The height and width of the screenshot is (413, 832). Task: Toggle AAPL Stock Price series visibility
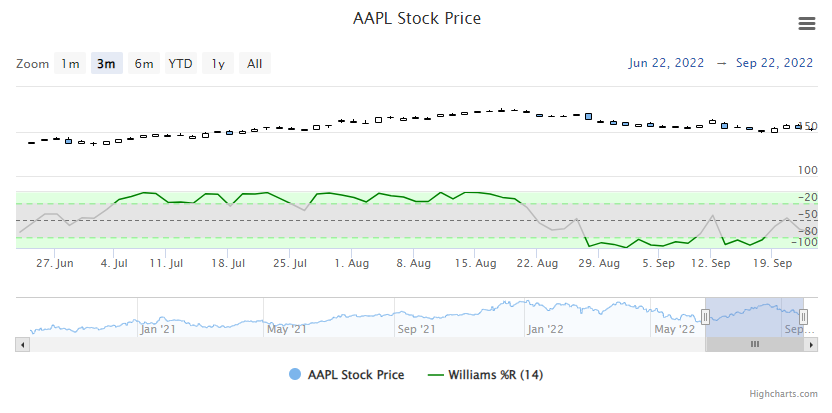pyautogui.click(x=355, y=375)
